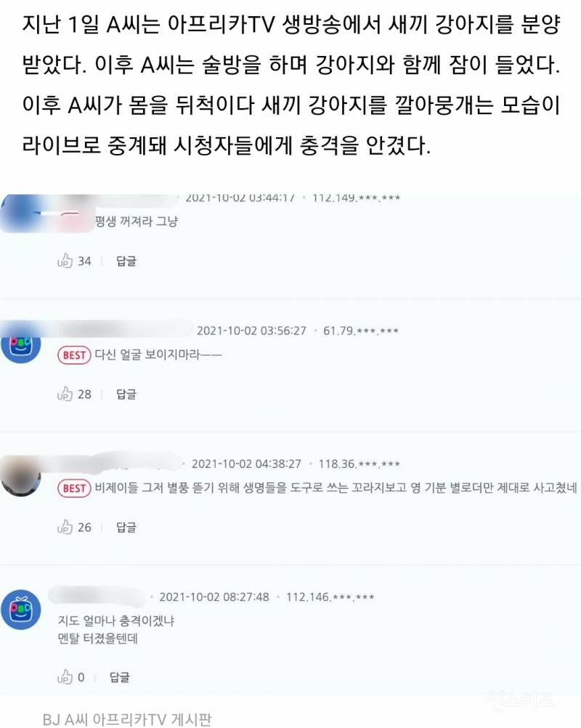Viewport: 581px width, 728px height.
Task: Click caption BJ A씨 아프리카TV 게시판
Action: [x=127, y=719]
